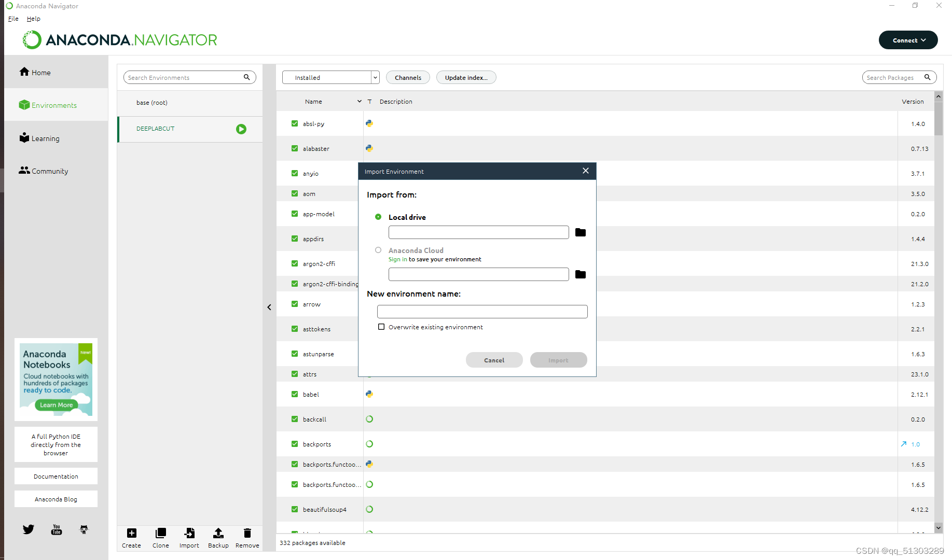Viewport: 952px width, 560px height.
Task: Open the Installed filter dropdown
Action: tap(331, 77)
